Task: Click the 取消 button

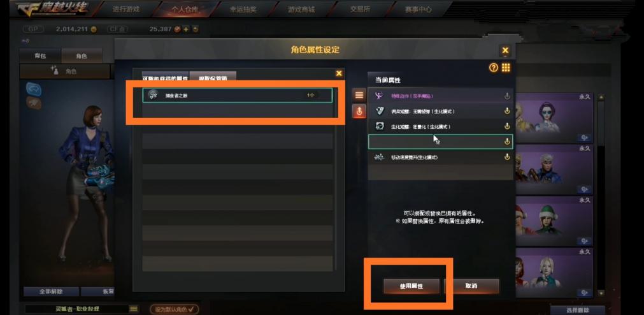Action: (x=471, y=286)
